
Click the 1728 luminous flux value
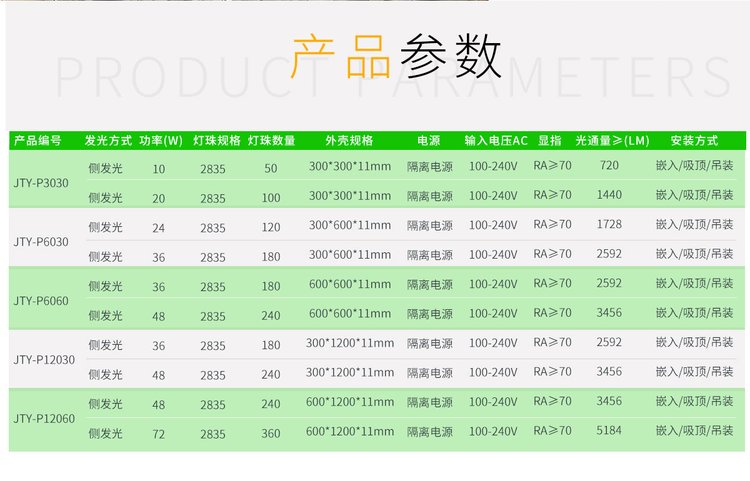coord(609,225)
